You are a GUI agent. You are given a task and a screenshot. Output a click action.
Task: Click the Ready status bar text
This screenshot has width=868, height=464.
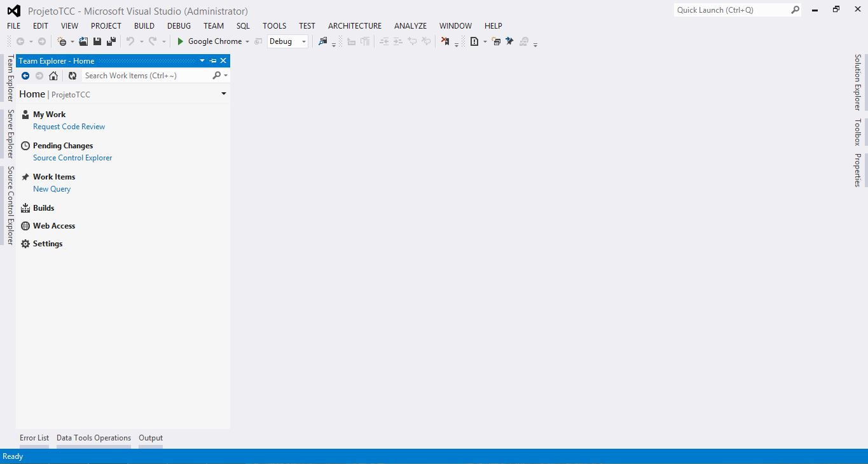coord(13,456)
